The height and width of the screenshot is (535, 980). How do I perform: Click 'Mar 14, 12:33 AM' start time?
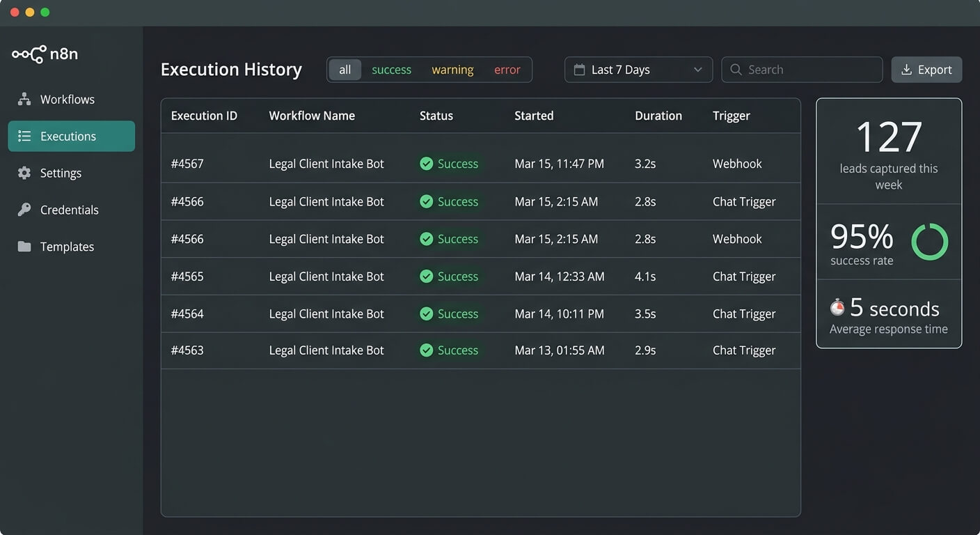tap(560, 277)
